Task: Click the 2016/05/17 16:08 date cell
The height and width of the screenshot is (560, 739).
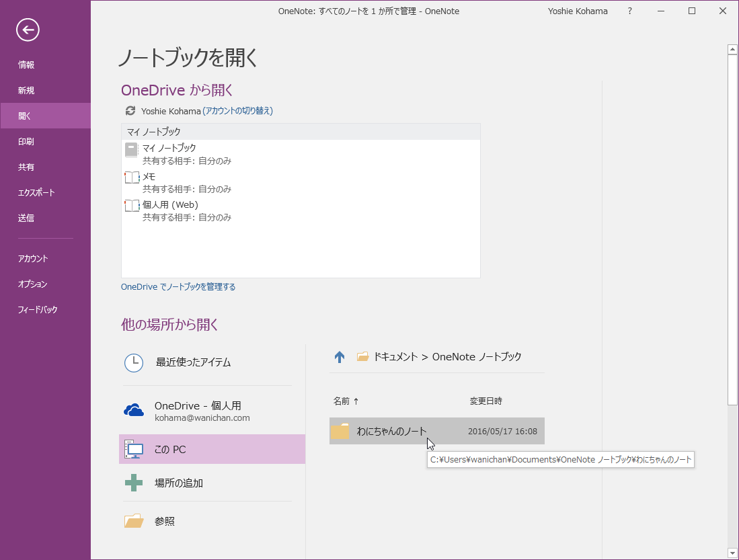Action: click(502, 432)
